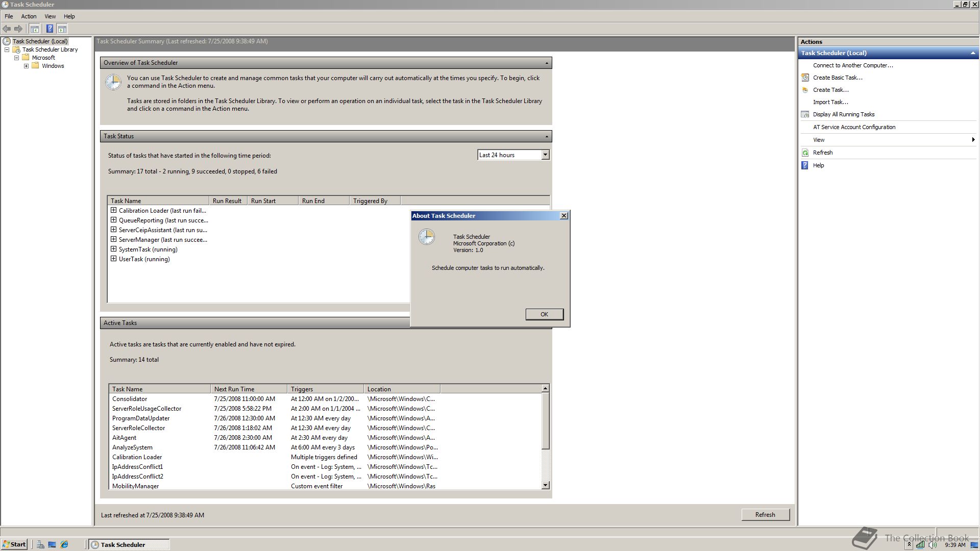Viewport: 980px width, 551px height.
Task: Click the Show/Hide Console Tree toolbar icon
Action: click(x=34, y=29)
